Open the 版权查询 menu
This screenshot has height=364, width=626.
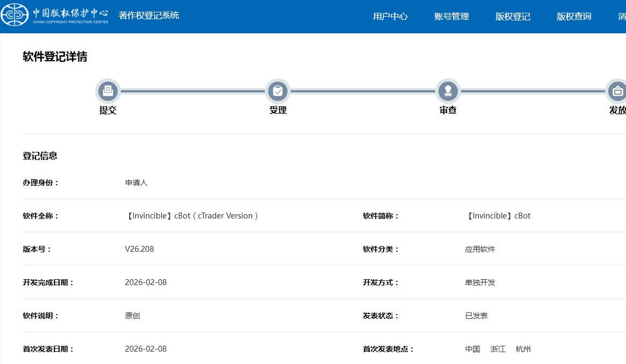point(574,16)
